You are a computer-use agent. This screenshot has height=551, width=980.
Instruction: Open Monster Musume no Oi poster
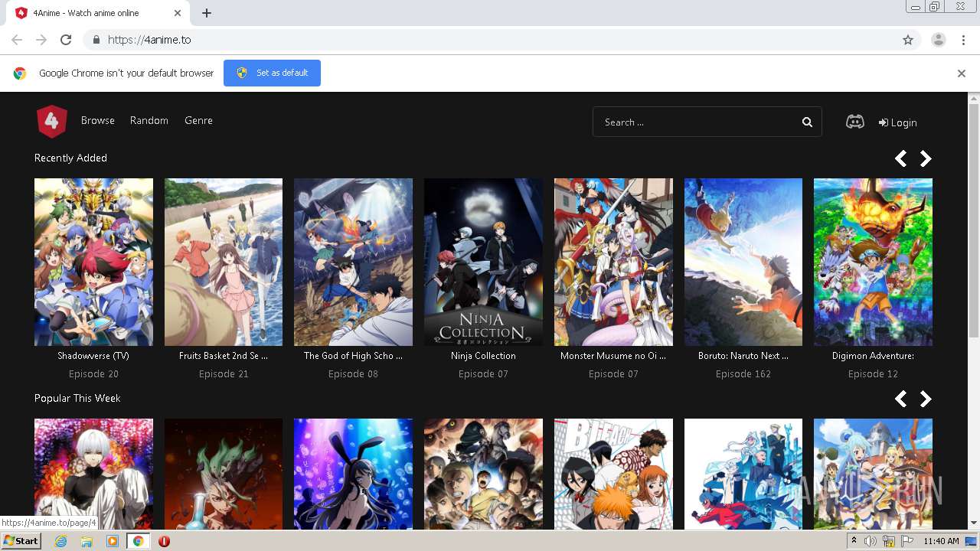pyautogui.click(x=613, y=262)
